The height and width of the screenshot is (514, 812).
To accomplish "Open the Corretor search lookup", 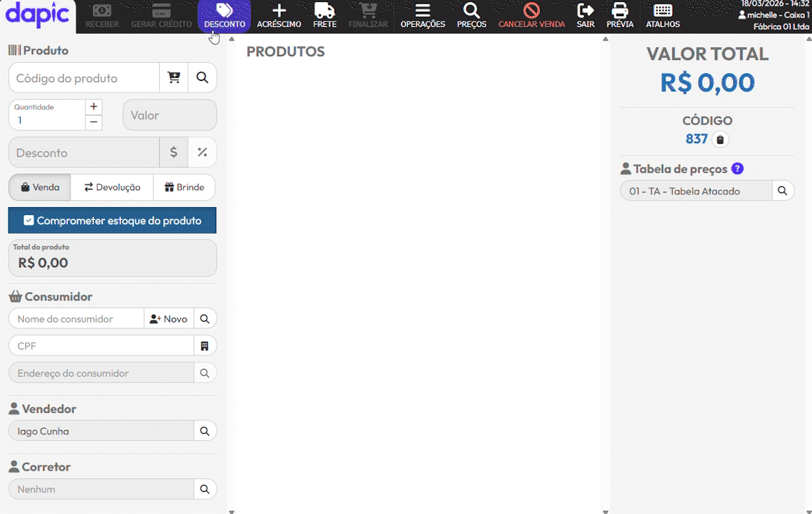I will click(205, 489).
